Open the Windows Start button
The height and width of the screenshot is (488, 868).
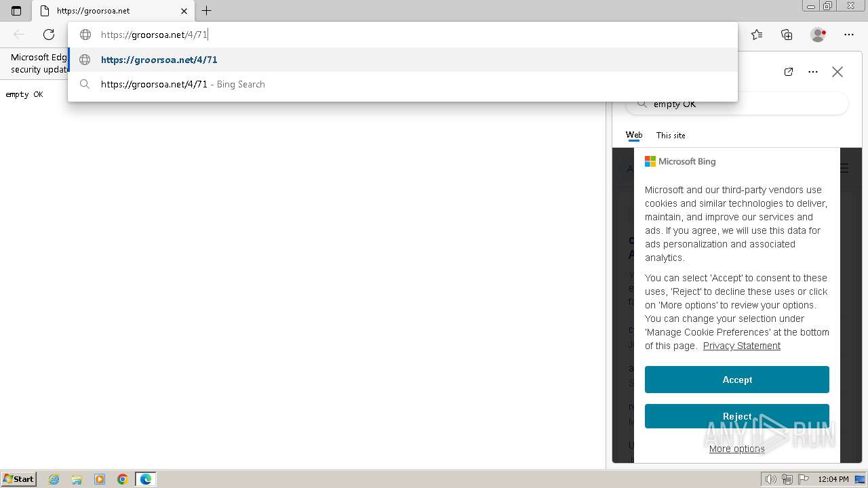tap(18, 479)
